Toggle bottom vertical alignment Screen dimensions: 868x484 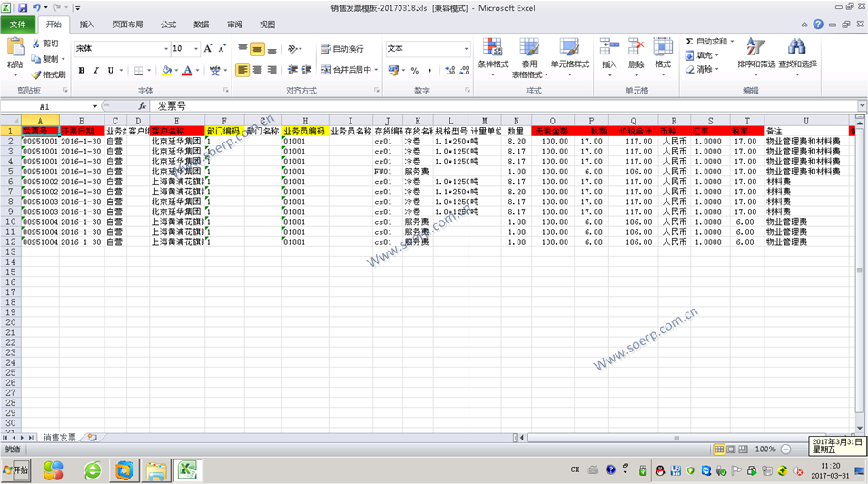(x=271, y=49)
